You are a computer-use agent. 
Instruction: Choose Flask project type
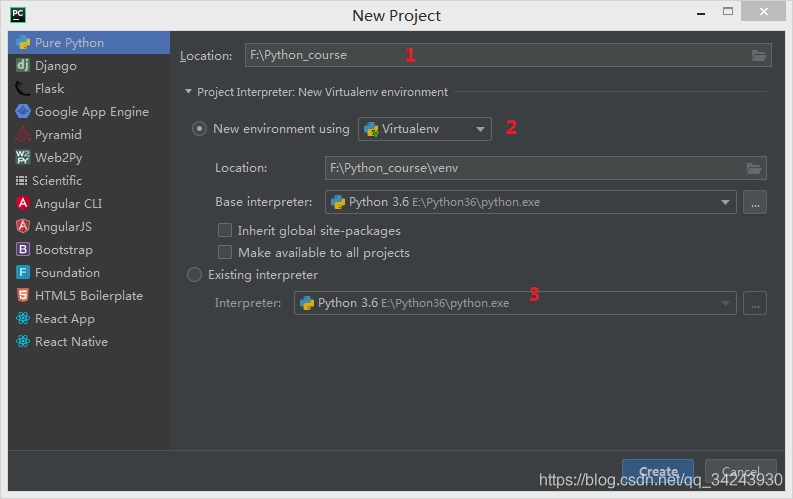89,88
